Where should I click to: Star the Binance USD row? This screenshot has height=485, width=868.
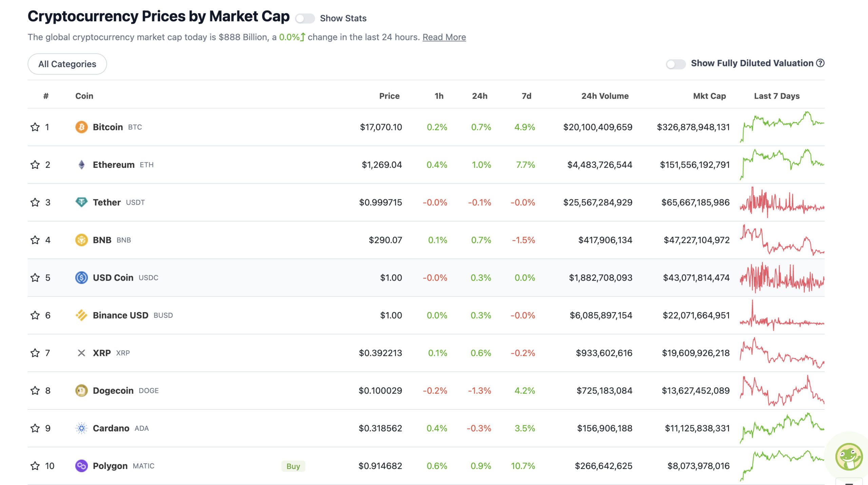point(35,315)
